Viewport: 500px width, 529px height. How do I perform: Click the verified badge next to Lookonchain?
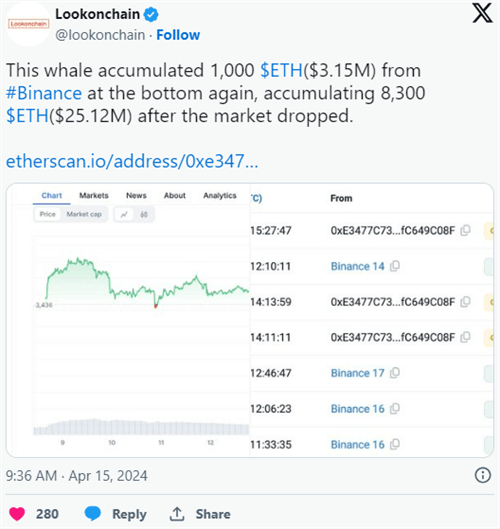(x=151, y=15)
